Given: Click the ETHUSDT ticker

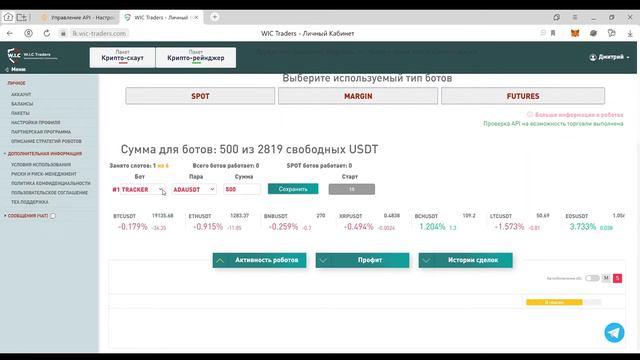Looking at the screenshot, I should click(x=218, y=223).
